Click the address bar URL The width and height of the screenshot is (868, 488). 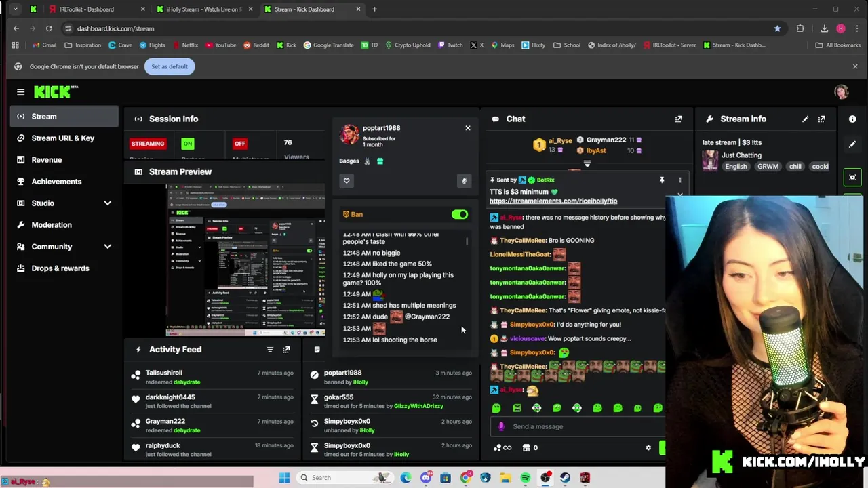(116, 28)
